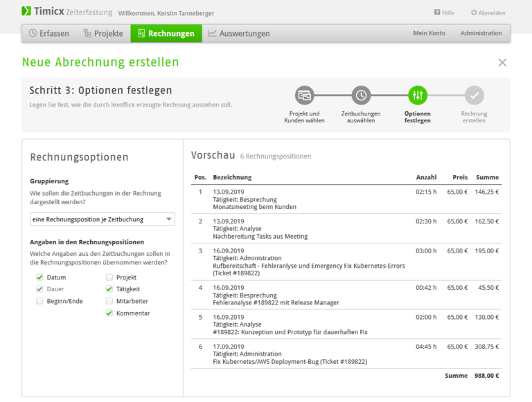Viewport: 532px width, 402px height.
Task: Uncheck the Datum checkbox
Action: (x=39, y=277)
